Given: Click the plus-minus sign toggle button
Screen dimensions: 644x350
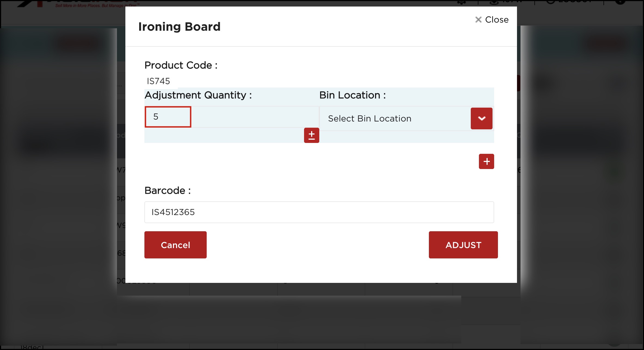Looking at the screenshot, I should (x=311, y=135).
